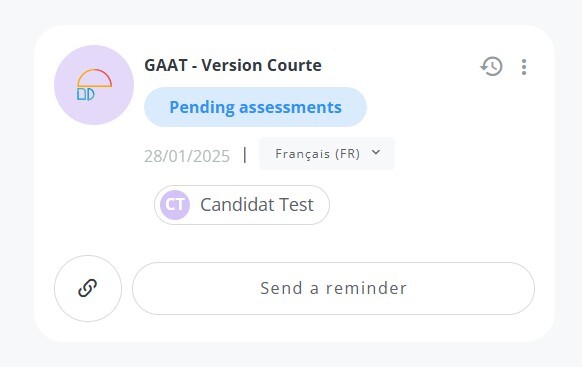Click the purple CT initials avatar
Image resolution: width=582 pixels, height=367 pixels.
pos(175,205)
